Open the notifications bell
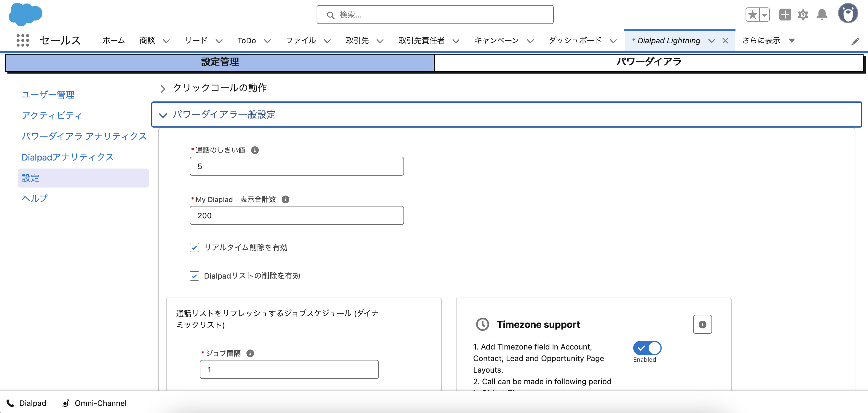The width and height of the screenshot is (868, 413). [822, 15]
